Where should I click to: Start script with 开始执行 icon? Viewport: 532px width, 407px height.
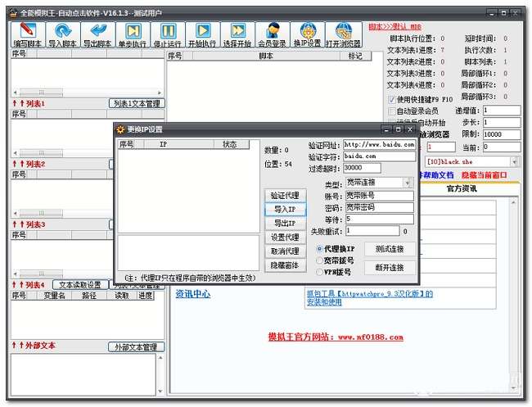pyautogui.click(x=203, y=34)
